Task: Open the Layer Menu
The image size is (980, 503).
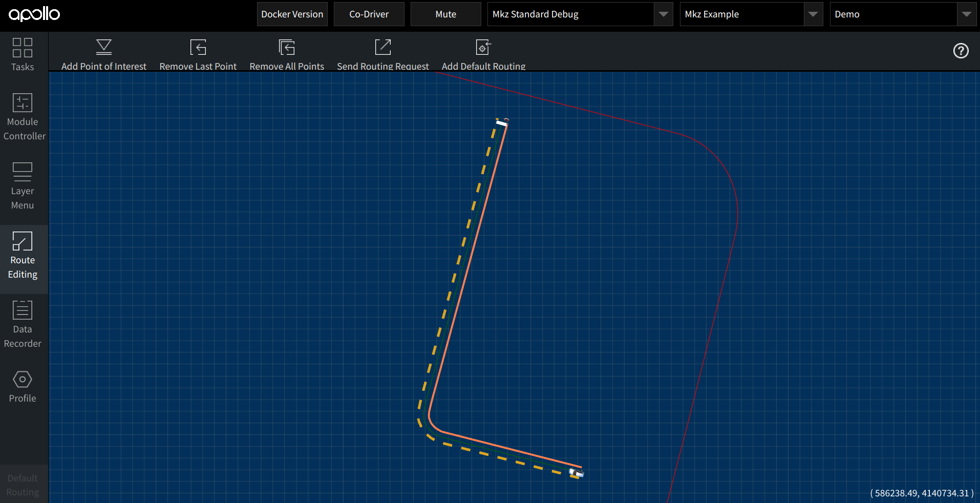Action: point(22,186)
